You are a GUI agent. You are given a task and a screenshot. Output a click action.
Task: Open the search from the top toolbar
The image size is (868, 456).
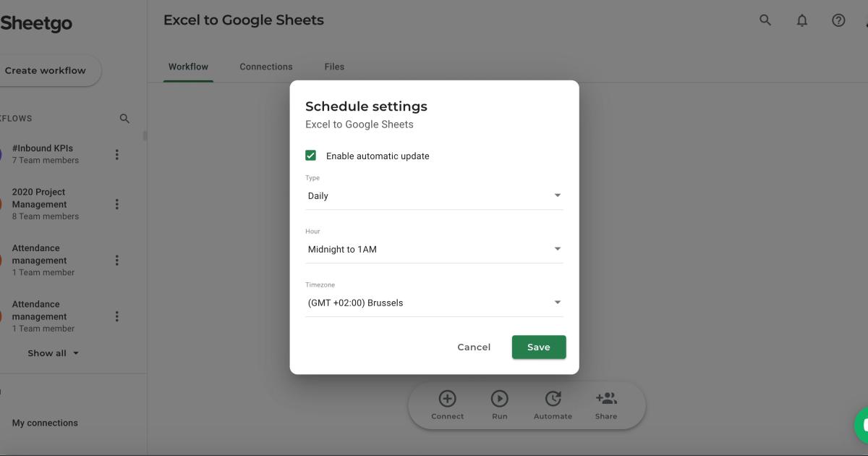(765, 20)
